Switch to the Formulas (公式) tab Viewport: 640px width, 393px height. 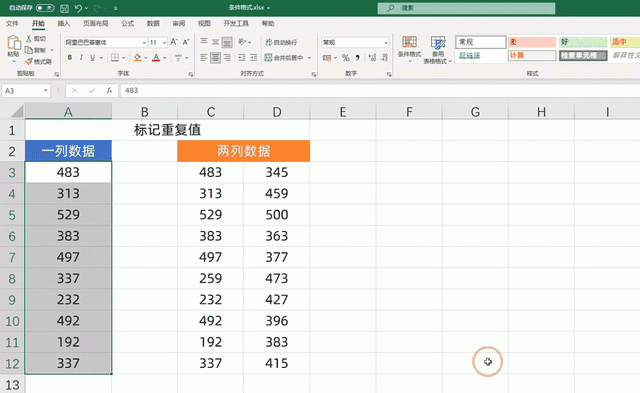tap(127, 24)
